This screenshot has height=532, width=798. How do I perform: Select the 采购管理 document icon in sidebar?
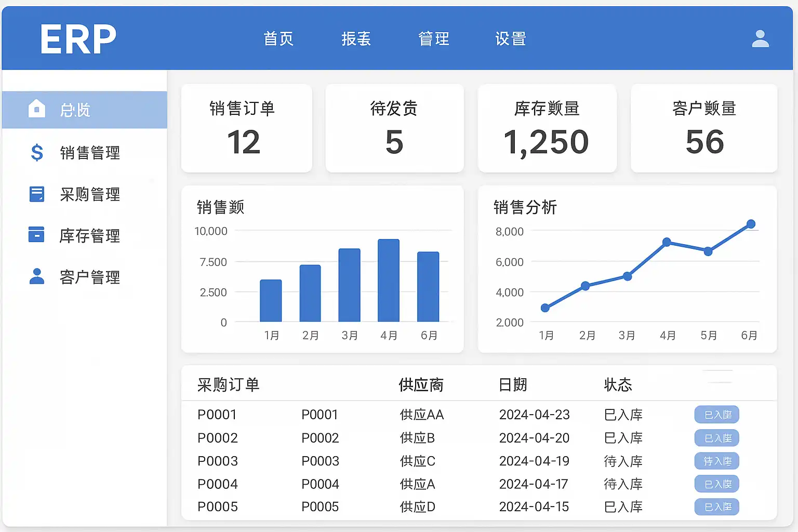37,194
